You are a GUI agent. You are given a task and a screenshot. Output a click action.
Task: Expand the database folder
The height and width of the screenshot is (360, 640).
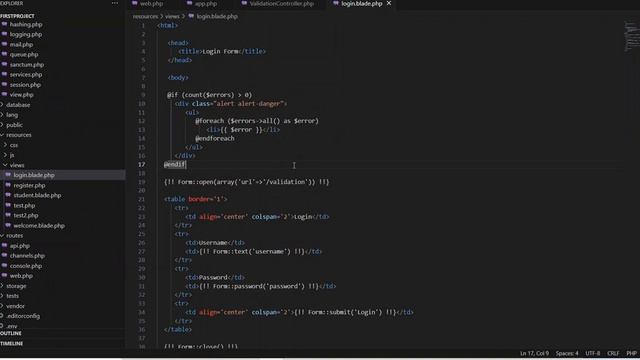pyautogui.click(x=18, y=105)
